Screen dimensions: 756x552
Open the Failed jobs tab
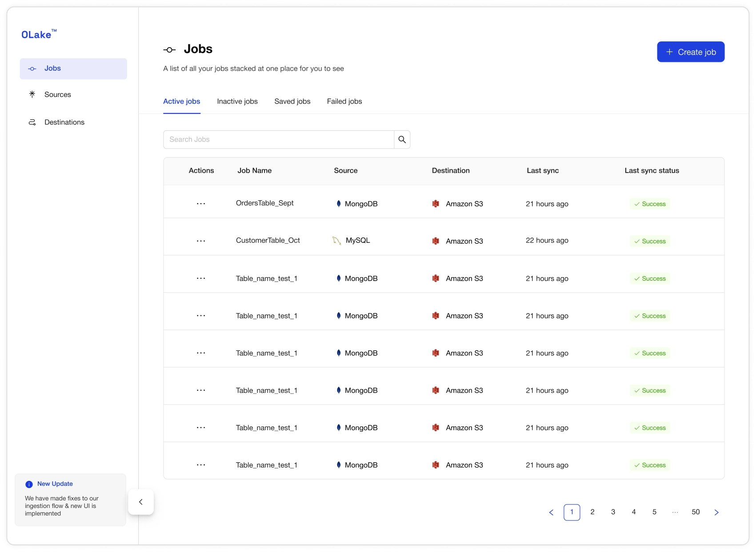pyautogui.click(x=344, y=101)
